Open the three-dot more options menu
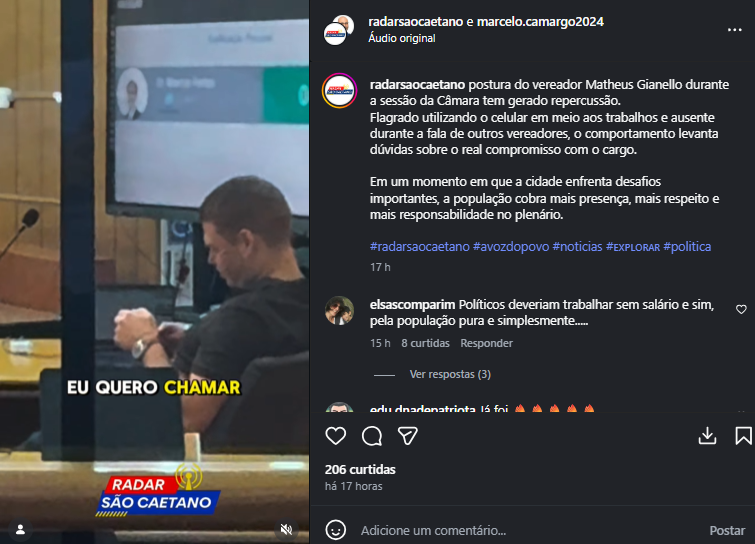 coord(734,30)
